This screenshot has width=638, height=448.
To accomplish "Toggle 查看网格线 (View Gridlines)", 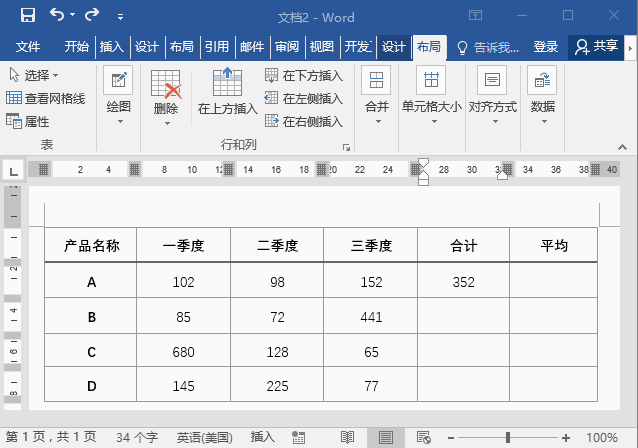I will [46, 99].
